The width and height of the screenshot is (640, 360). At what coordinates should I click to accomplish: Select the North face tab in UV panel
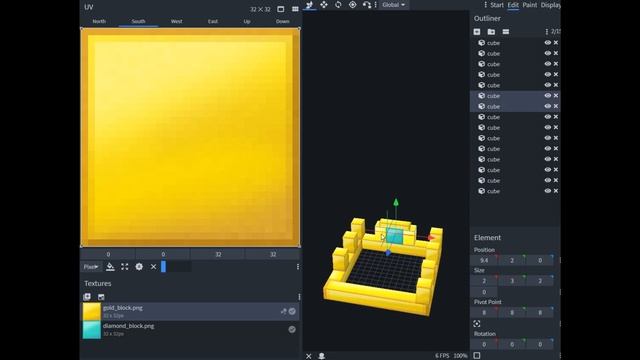pos(99,21)
